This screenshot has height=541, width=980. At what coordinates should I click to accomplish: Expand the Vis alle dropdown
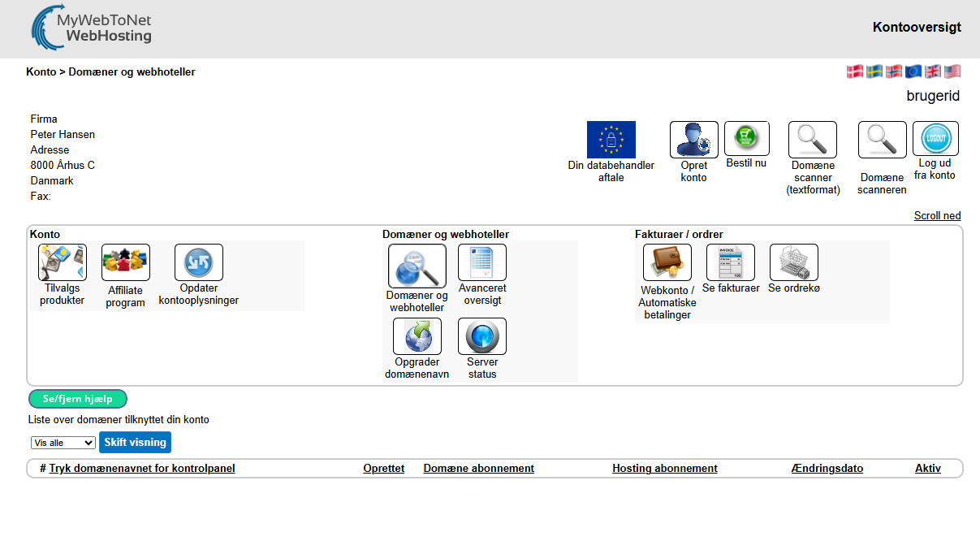coord(63,443)
